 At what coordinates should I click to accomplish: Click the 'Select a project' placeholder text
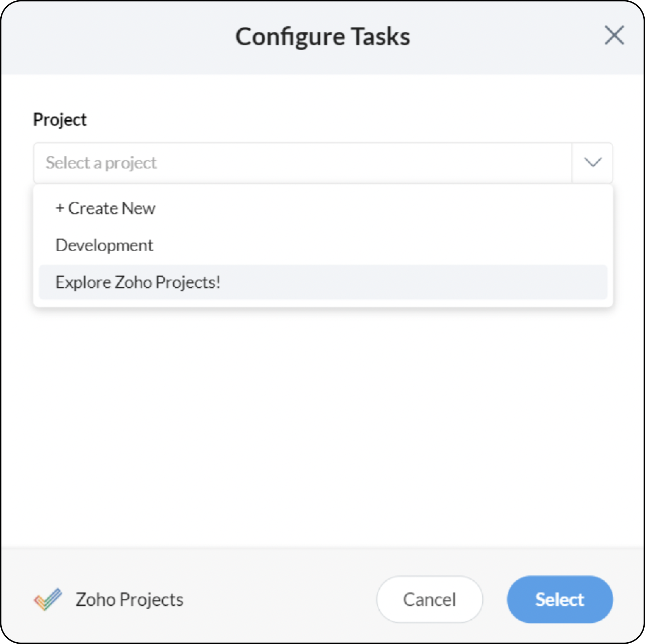[x=101, y=163]
